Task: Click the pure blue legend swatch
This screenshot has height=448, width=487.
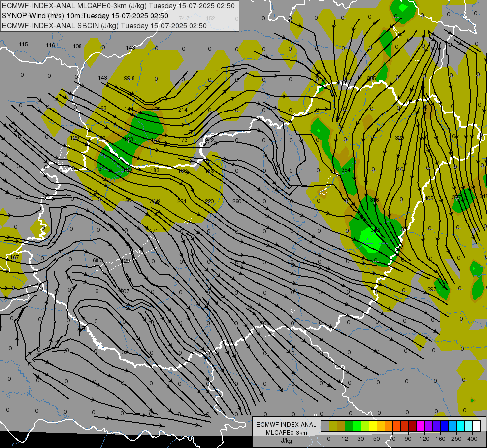Action: click(445, 426)
